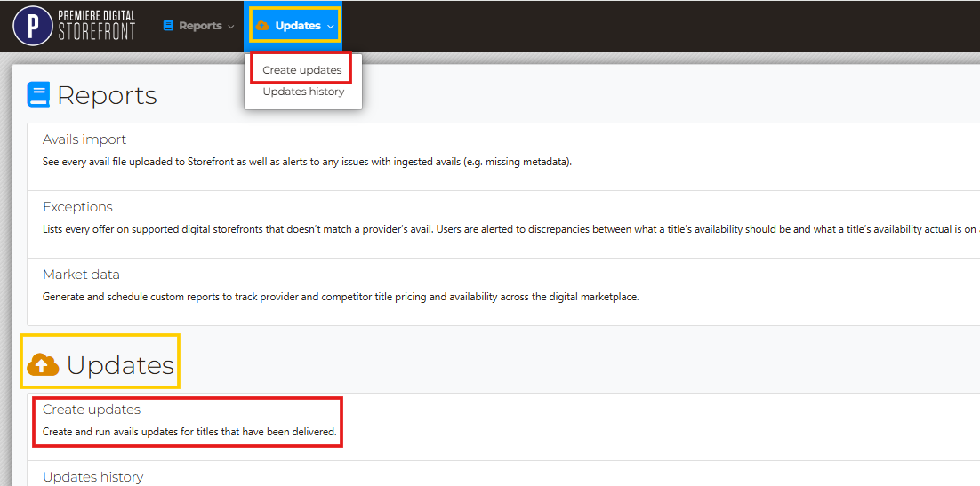980x486 pixels.
Task: Click the Updates section heading
Action: coord(120,365)
